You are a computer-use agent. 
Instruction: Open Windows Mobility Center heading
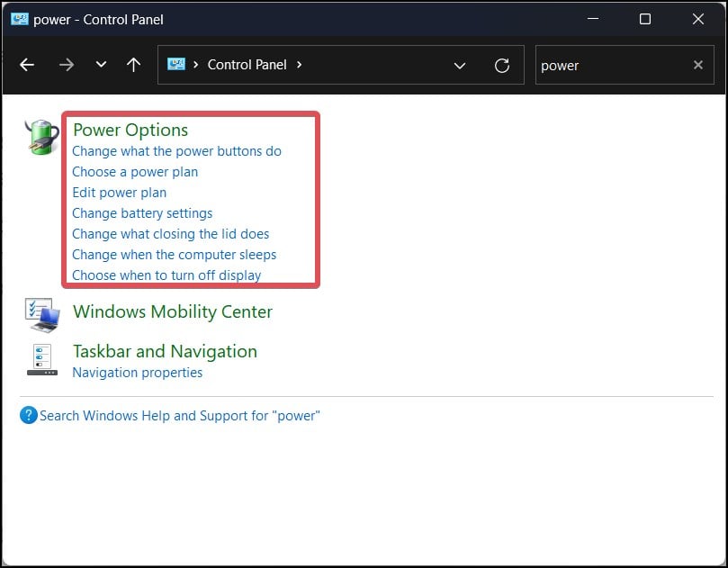coord(173,311)
